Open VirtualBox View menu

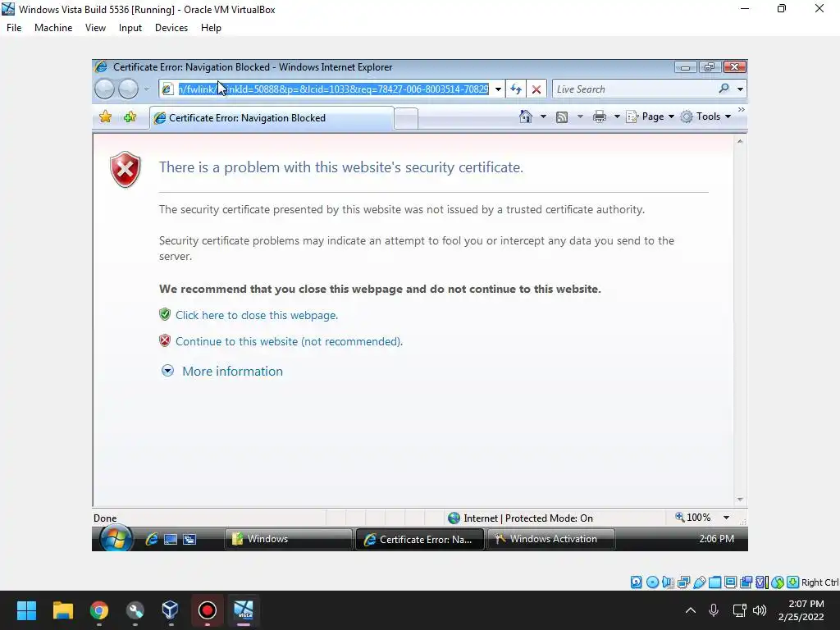tap(95, 28)
